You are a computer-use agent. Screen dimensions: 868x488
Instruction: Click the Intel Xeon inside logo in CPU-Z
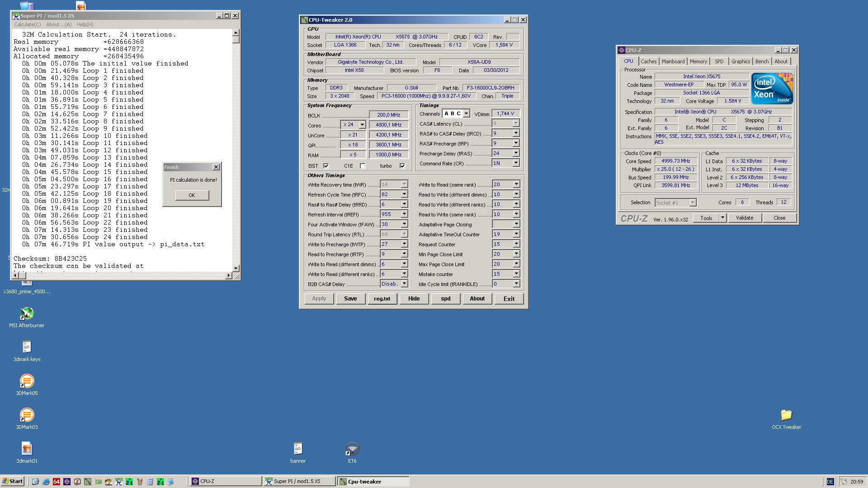coord(772,89)
